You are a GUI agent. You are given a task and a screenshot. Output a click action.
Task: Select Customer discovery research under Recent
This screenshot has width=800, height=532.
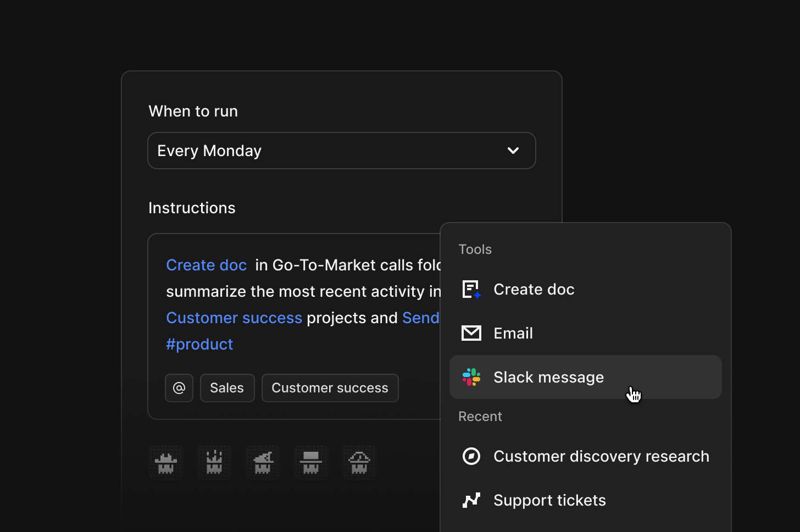coord(601,456)
